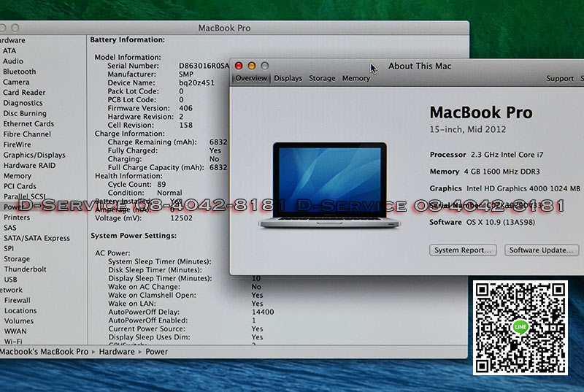Screen dimensions: 584x392
Task: Click the System Power Settings heading
Action: click(x=134, y=236)
